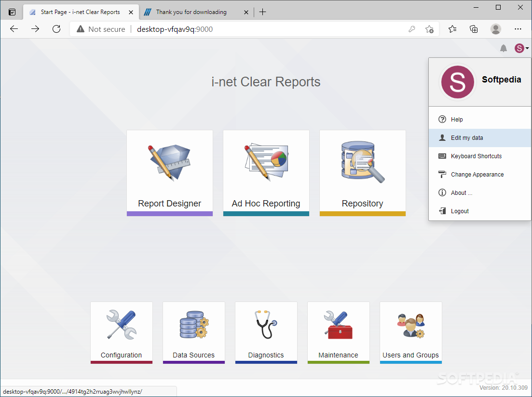Click the browser Back arrow
The image size is (532, 397).
point(14,29)
